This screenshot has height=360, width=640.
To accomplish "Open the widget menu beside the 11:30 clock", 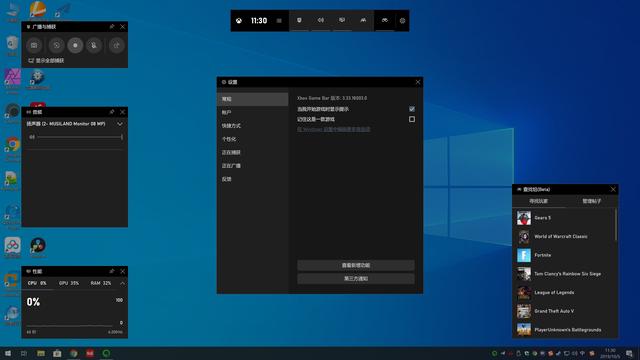I will [x=279, y=21].
